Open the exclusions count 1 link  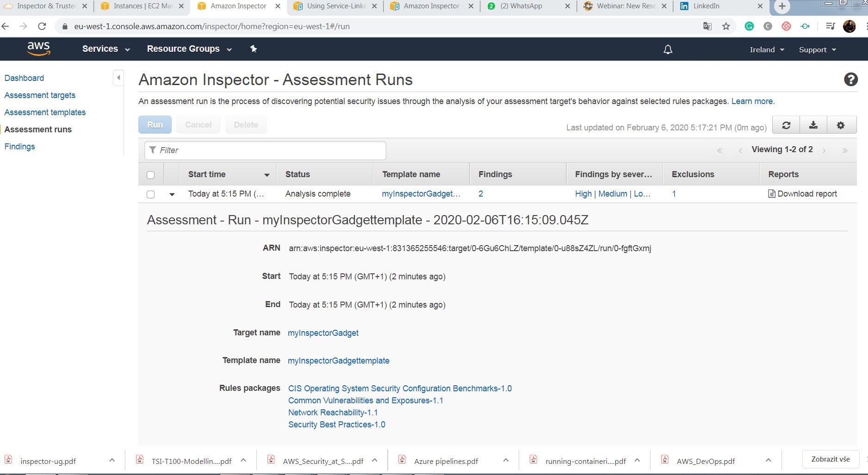point(674,194)
